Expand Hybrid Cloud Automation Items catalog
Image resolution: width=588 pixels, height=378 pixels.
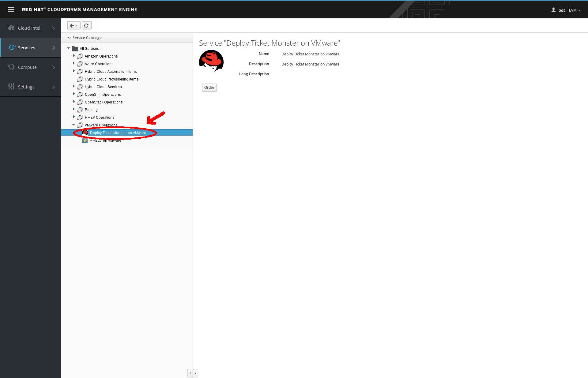pos(74,71)
